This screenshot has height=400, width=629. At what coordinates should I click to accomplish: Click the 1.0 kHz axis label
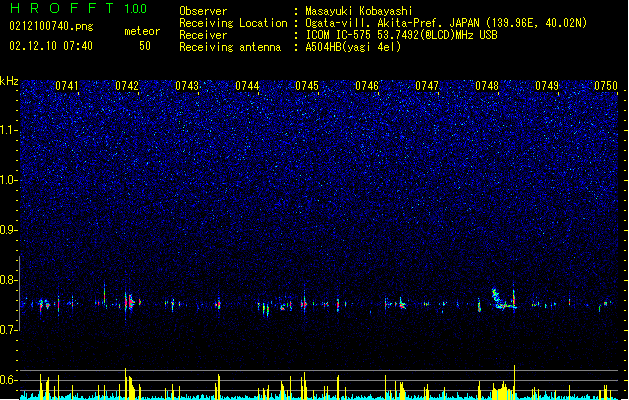[x=9, y=180]
